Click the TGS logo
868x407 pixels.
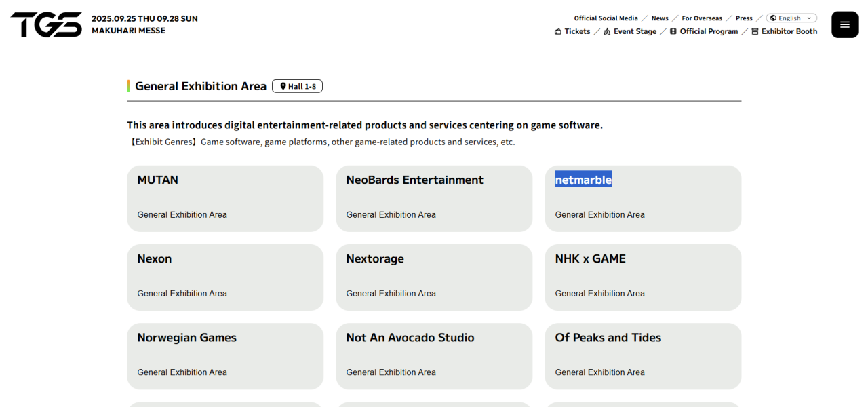pyautogui.click(x=46, y=24)
